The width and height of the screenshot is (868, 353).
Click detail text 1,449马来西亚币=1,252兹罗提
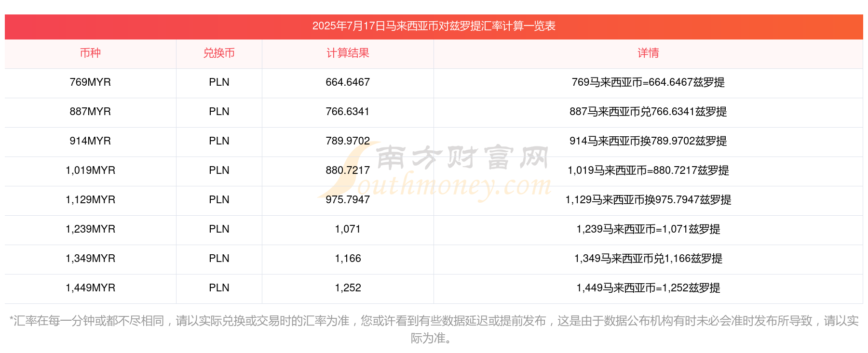[648, 288]
